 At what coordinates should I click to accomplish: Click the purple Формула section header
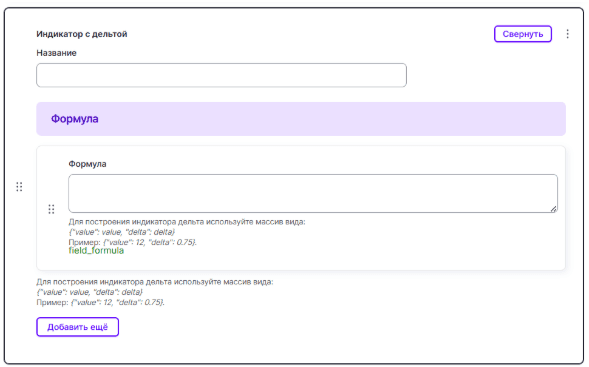301,119
